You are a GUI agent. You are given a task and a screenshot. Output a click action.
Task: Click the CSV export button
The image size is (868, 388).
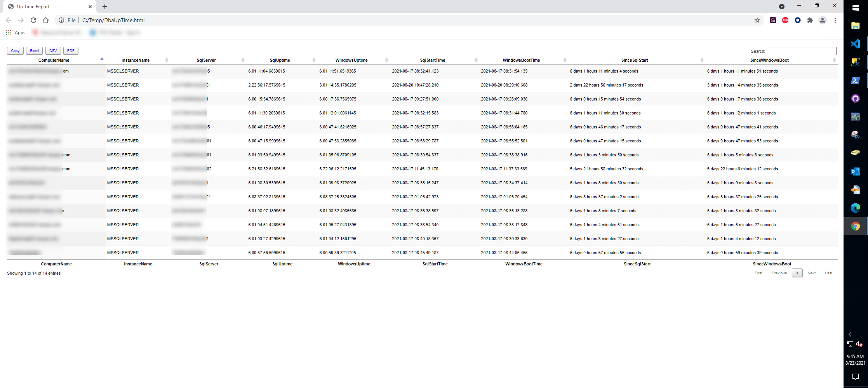[53, 51]
